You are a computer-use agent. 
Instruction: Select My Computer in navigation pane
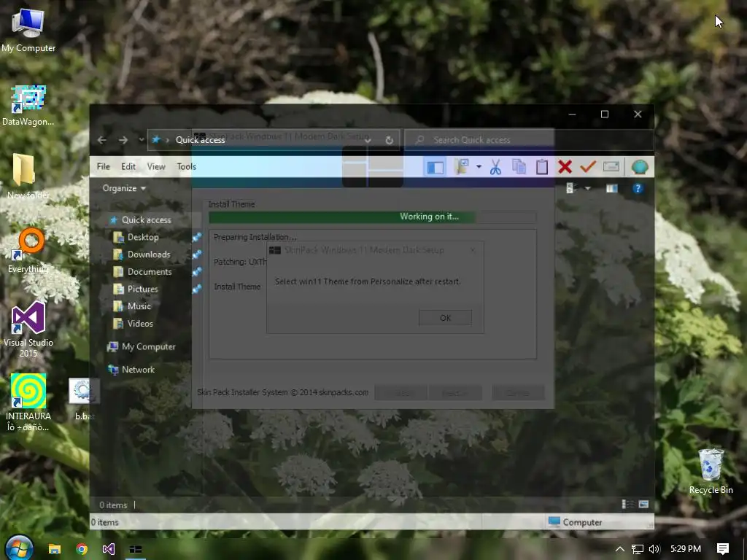coord(148,346)
